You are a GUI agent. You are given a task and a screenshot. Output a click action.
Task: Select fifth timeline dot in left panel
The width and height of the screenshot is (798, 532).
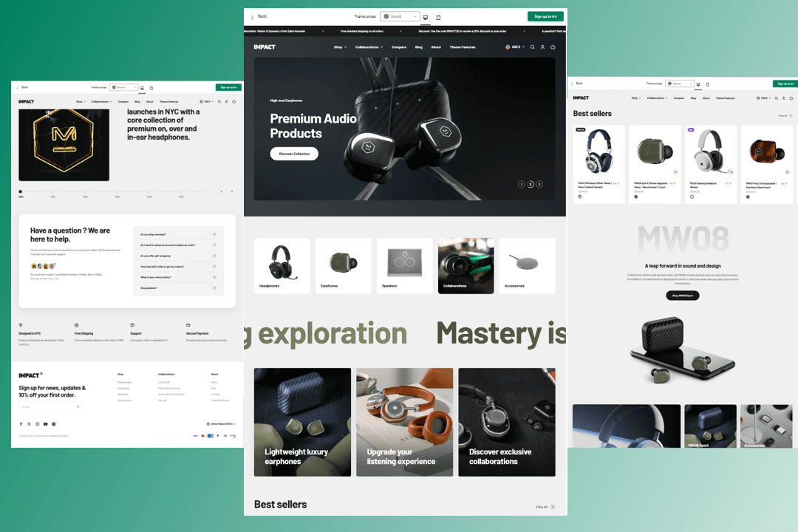(x=149, y=191)
